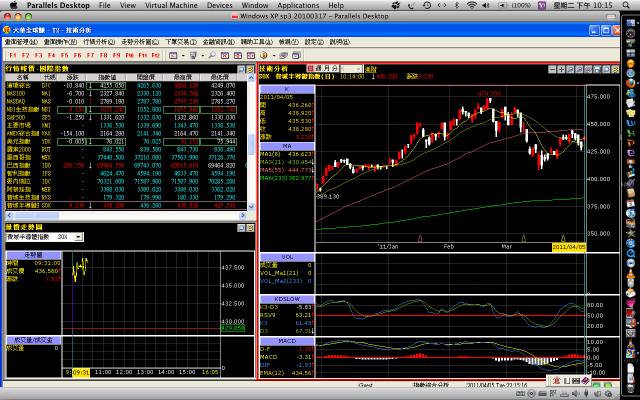Open the 畫面管理(M) menu
Image resolution: width=640 pixels, height=400 pixels.
tap(21, 42)
